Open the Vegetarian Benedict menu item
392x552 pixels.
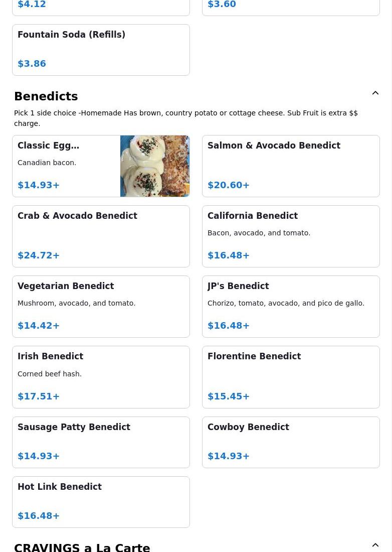coord(101,306)
